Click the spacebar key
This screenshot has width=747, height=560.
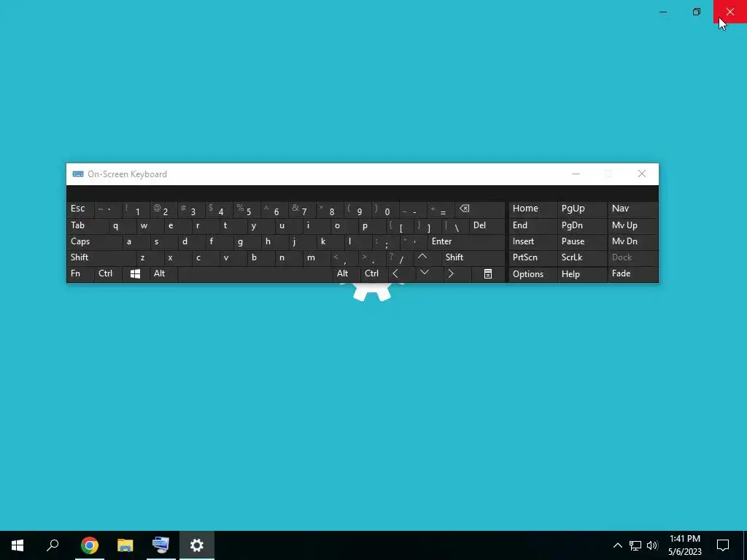(255, 274)
